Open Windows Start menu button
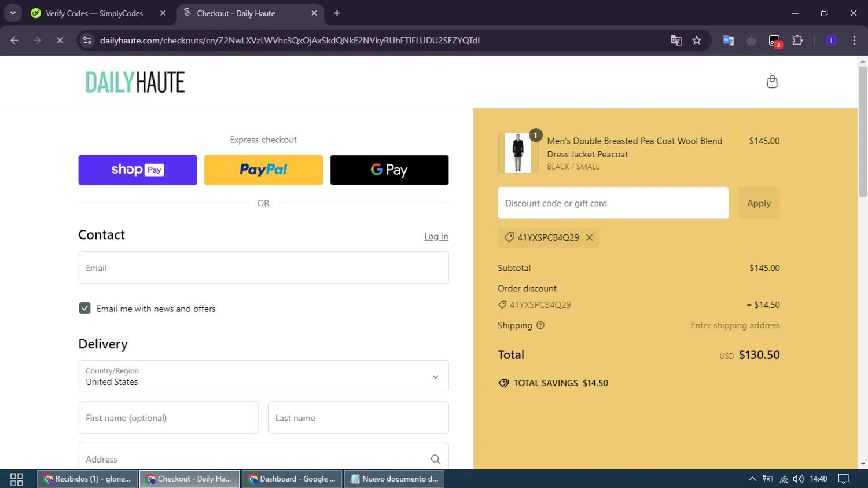 coord(17,479)
